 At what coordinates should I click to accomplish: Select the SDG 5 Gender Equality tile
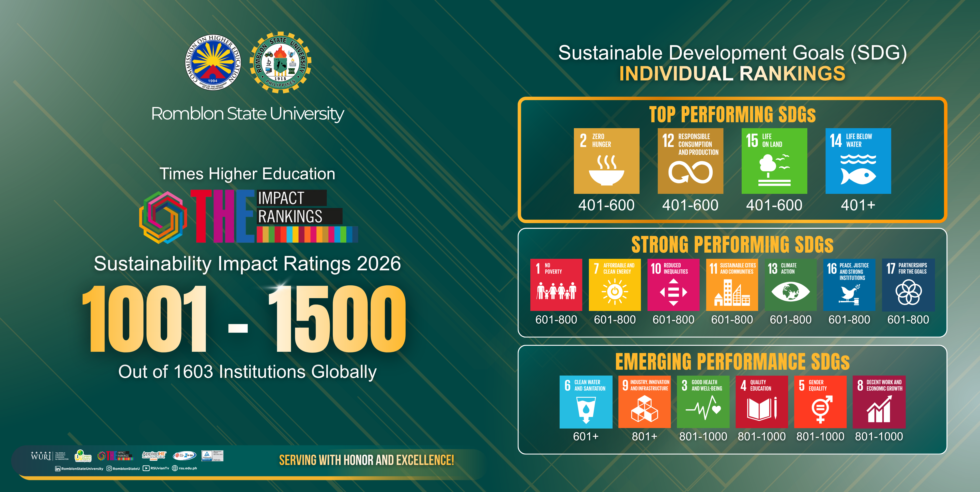coord(820,402)
